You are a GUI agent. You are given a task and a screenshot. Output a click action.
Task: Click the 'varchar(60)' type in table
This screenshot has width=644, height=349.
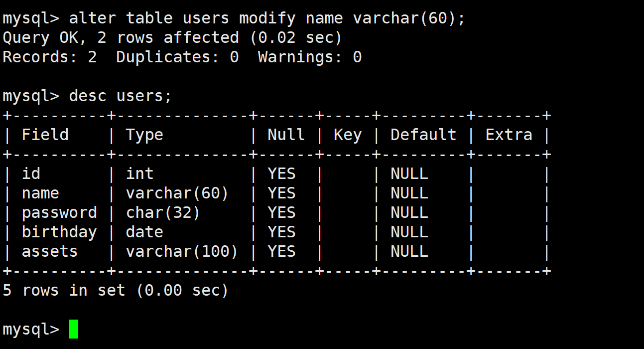[177, 193]
